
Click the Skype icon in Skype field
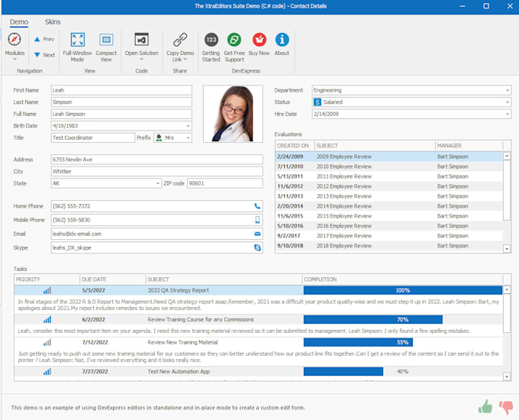(257, 248)
